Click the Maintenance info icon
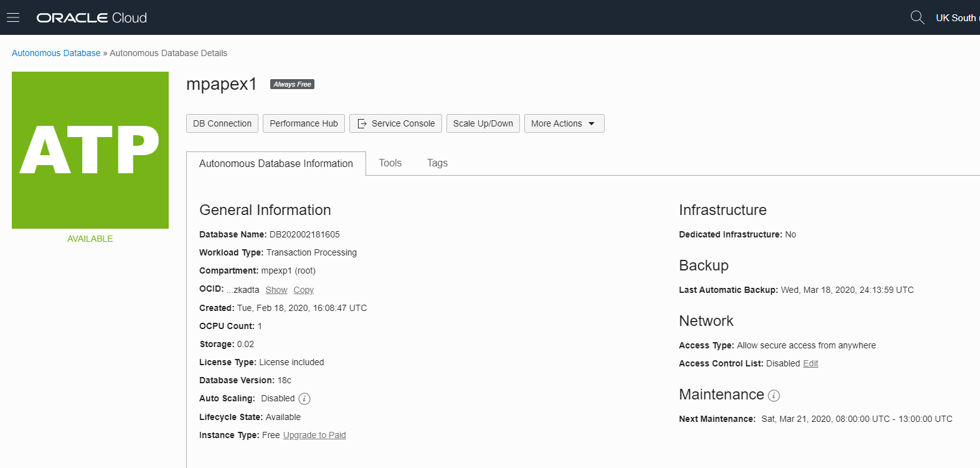 click(x=774, y=395)
